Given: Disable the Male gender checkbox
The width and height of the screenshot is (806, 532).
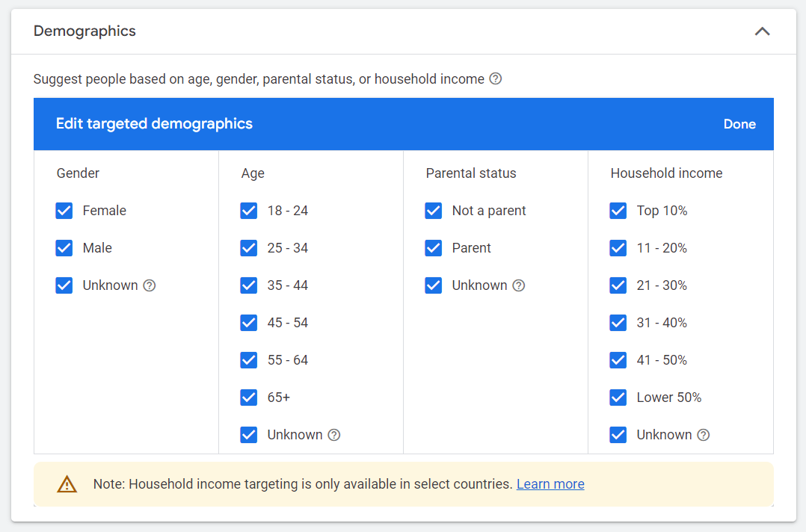Looking at the screenshot, I should (64, 248).
